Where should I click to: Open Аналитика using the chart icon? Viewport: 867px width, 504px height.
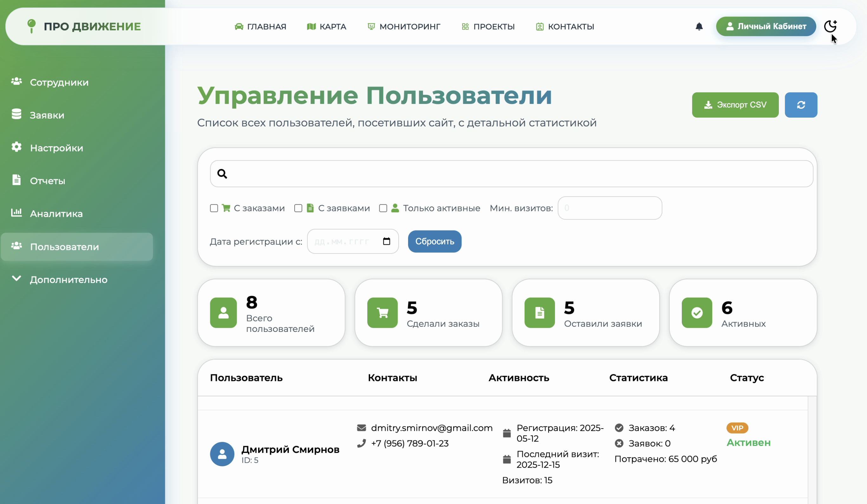tap(16, 213)
